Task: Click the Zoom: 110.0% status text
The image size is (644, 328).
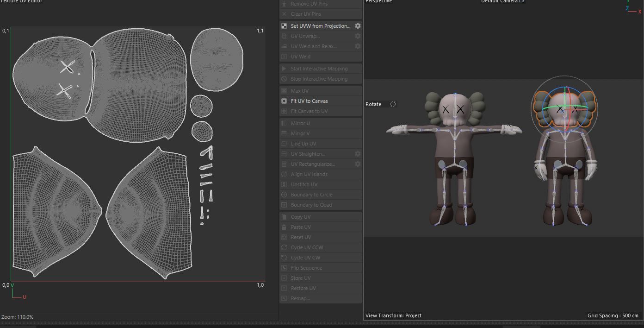Action: click(x=17, y=317)
